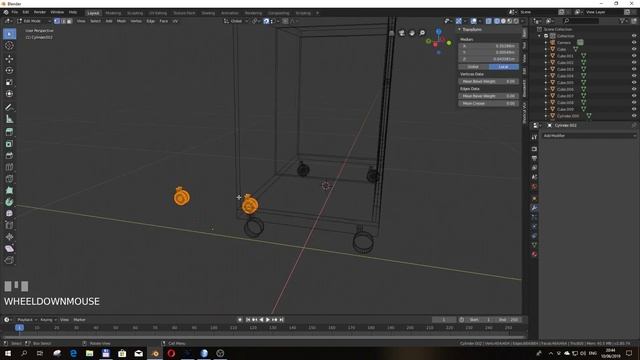The height and width of the screenshot is (360, 640).
Task: Collapse the Collection in outliner
Action: coord(540,36)
